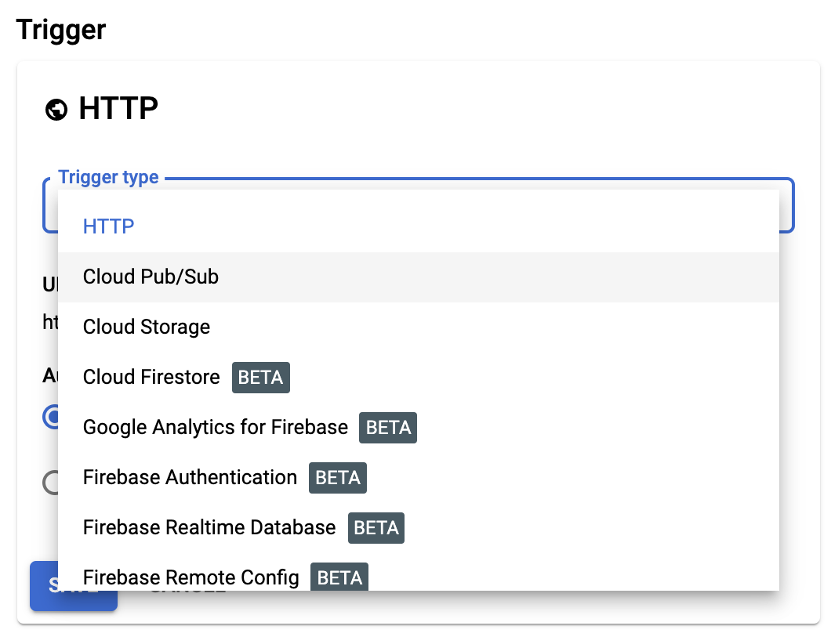The width and height of the screenshot is (831, 644).
Task: Click BETA badge beside Firebase Realtime Database
Action: point(376,528)
